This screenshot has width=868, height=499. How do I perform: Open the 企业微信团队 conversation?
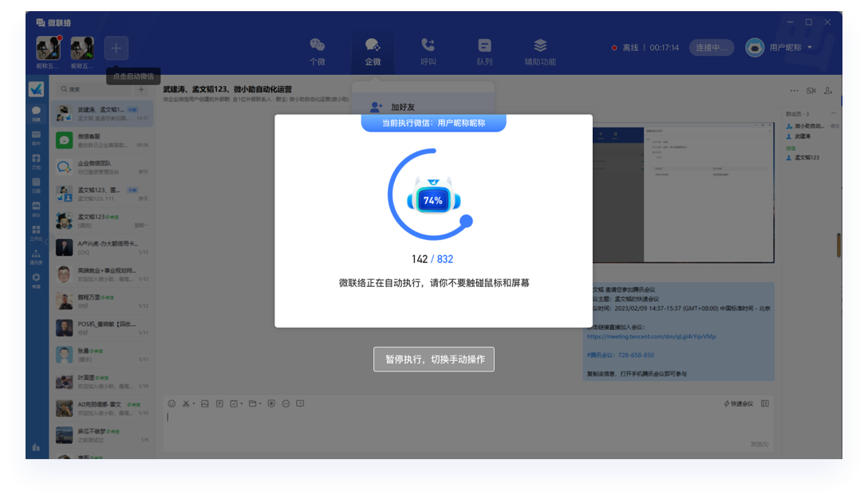pyautogui.click(x=102, y=167)
